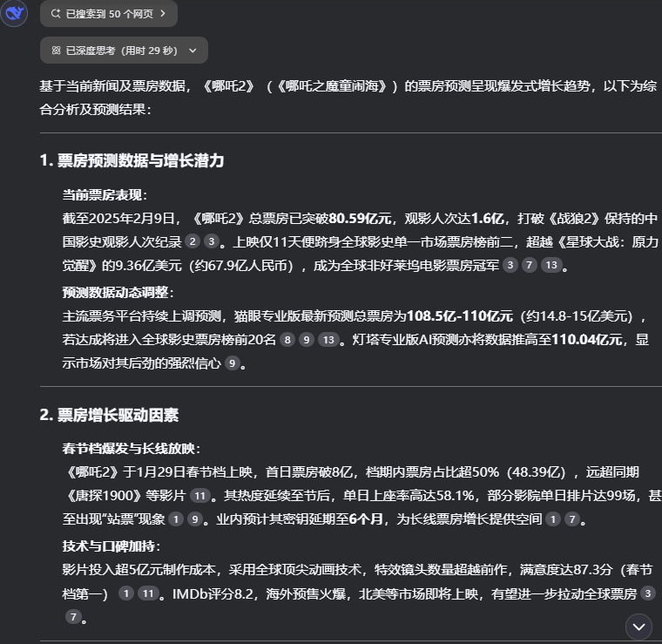Open citation 7 after 票房冠军

coord(529,265)
